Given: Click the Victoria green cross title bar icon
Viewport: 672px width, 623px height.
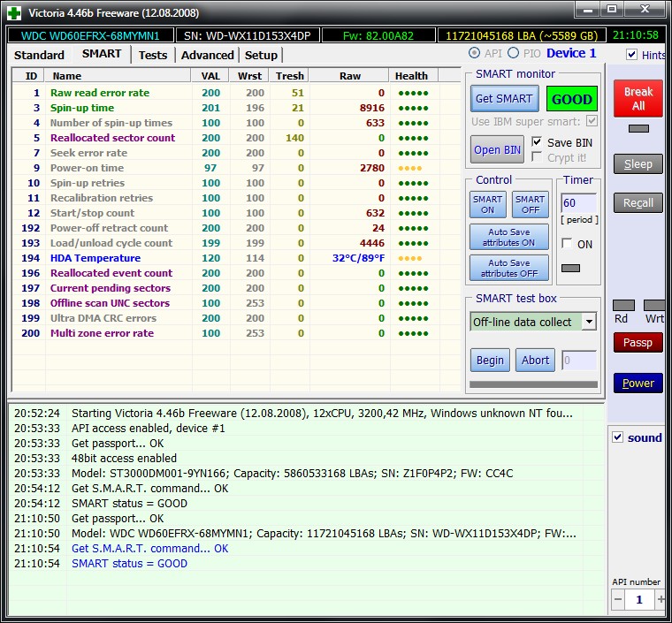Looking at the screenshot, I should tap(12, 12).
